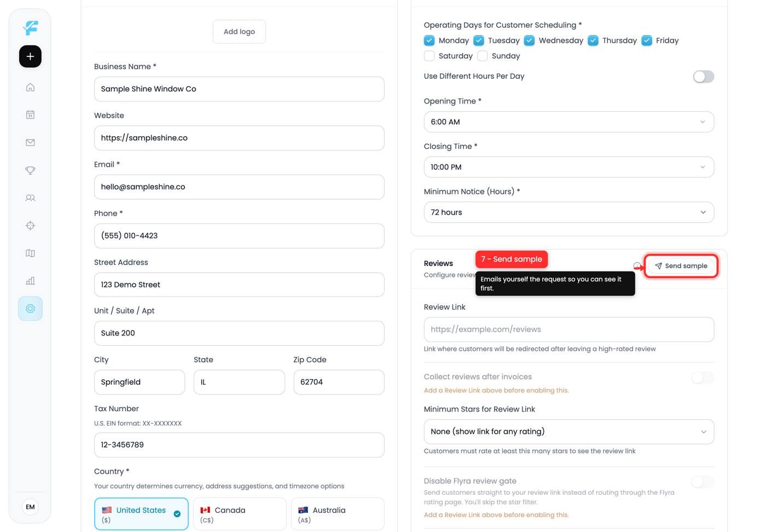Check the Sunday checkbox

coord(483,56)
